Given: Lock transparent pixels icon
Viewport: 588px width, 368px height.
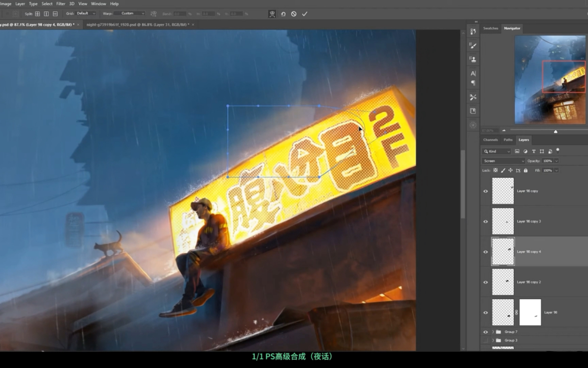Looking at the screenshot, I should tap(495, 170).
